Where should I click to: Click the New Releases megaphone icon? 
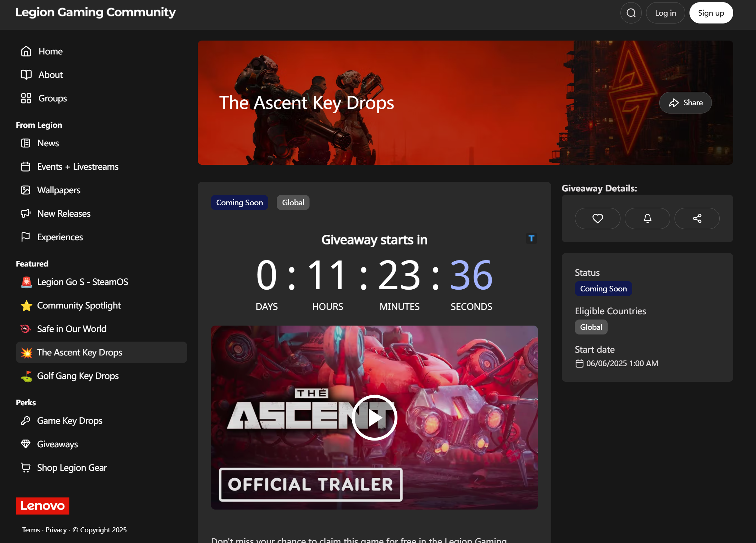[x=26, y=213]
